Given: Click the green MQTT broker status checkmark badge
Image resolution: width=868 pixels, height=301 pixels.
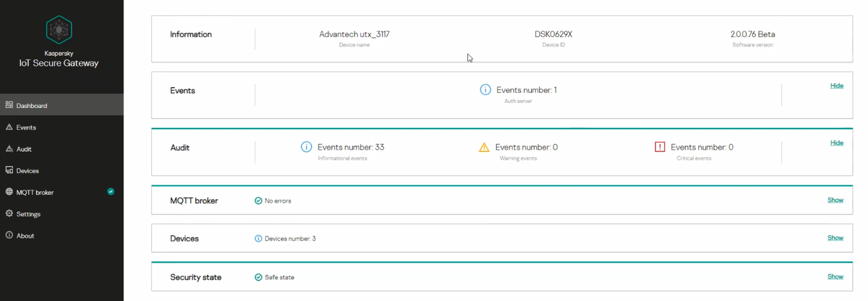Looking at the screenshot, I should [x=111, y=191].
